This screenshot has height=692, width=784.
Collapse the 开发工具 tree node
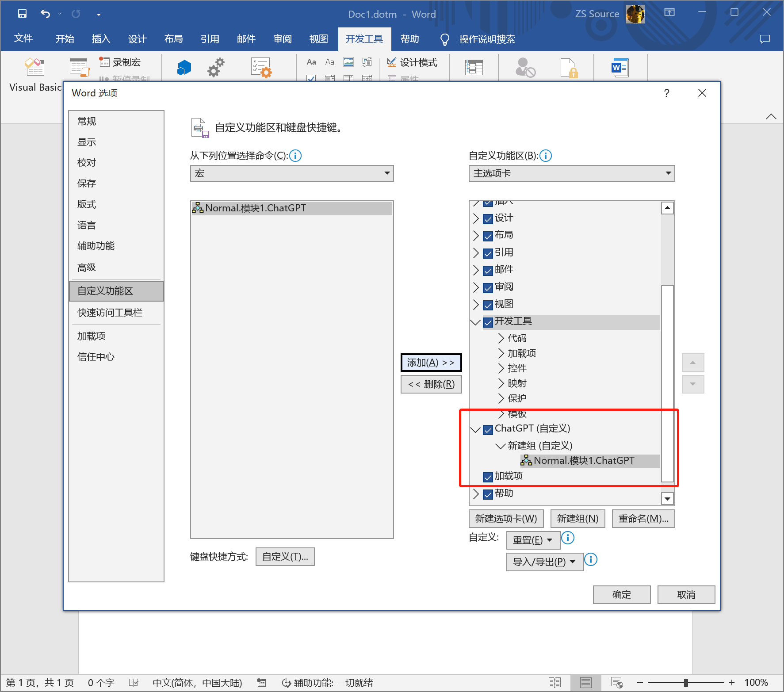(476, 322)
